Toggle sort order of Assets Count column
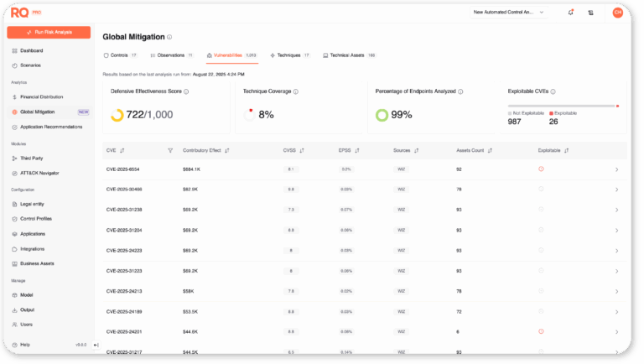Viewport: 644px width, 364px height. (490, 151)
